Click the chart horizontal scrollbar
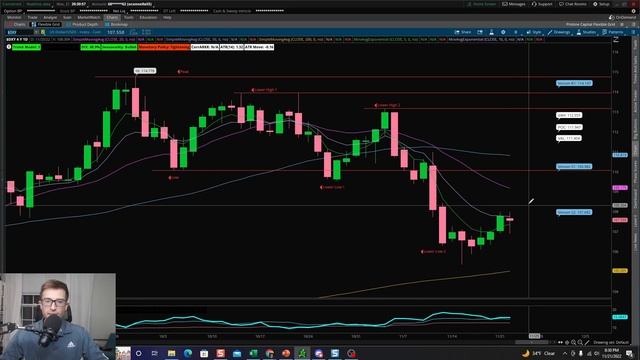 tap(533, 342)
